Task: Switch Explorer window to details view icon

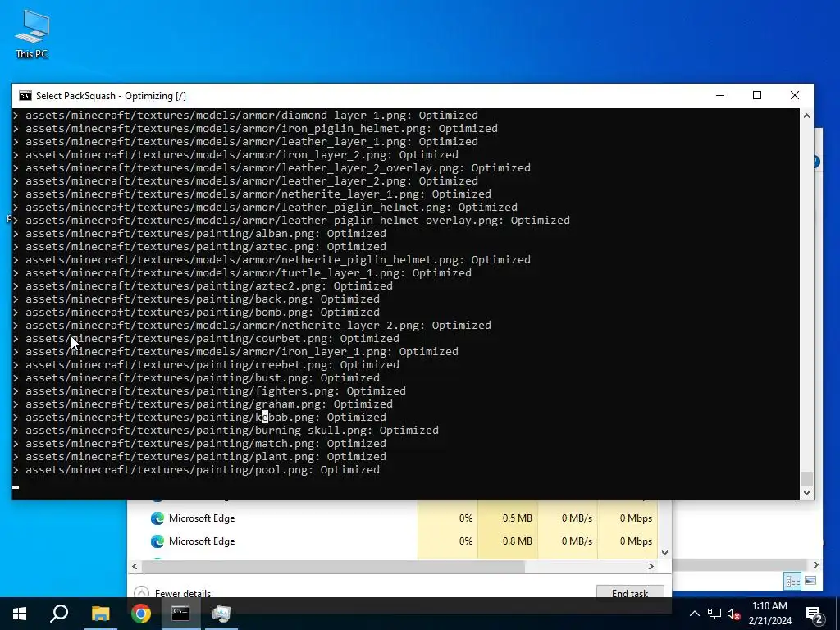Action: click(x=792, y=581)
